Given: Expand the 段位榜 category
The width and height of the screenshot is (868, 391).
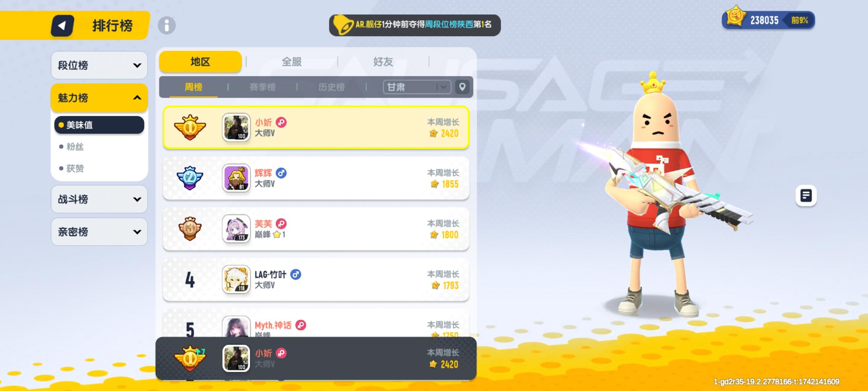Looking at the screenshot, I should tap(99, 65).
